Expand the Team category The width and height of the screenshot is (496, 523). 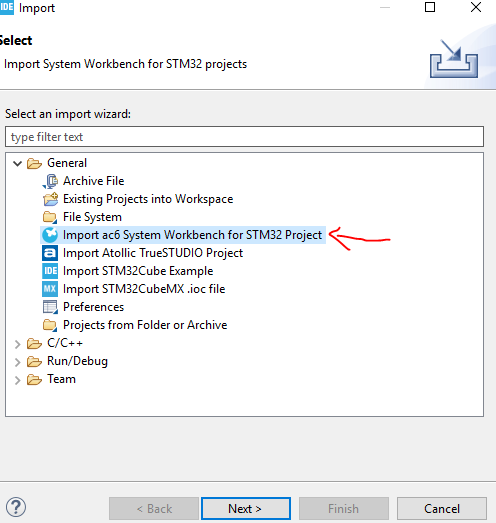pos(17,380)
